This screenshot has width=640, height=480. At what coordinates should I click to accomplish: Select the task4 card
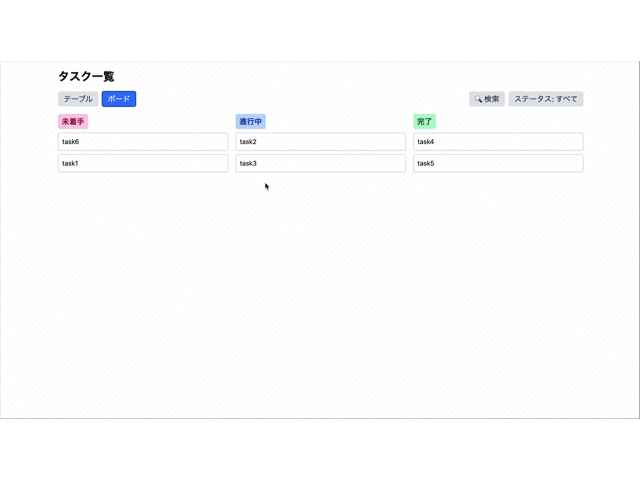(498, 142)
